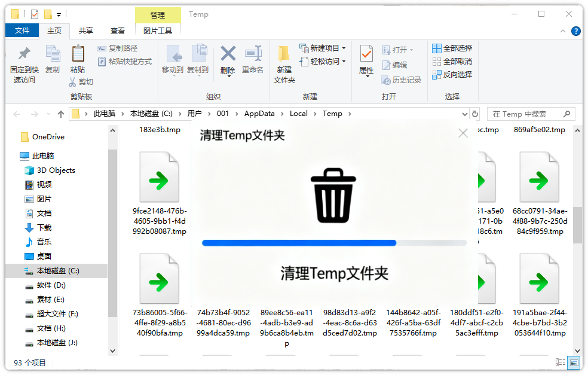Open the Share ribbon tab
Screen dimensions: 588x375
[x=86, y=31]
